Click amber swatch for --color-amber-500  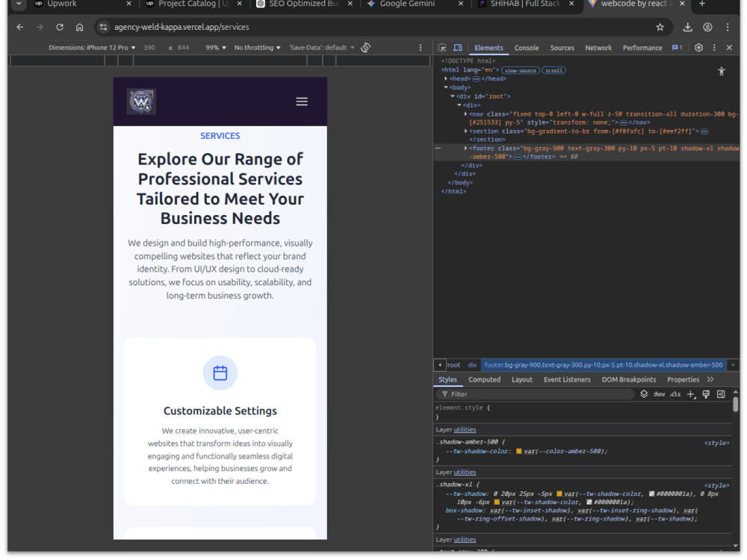(x=519, y=452)
